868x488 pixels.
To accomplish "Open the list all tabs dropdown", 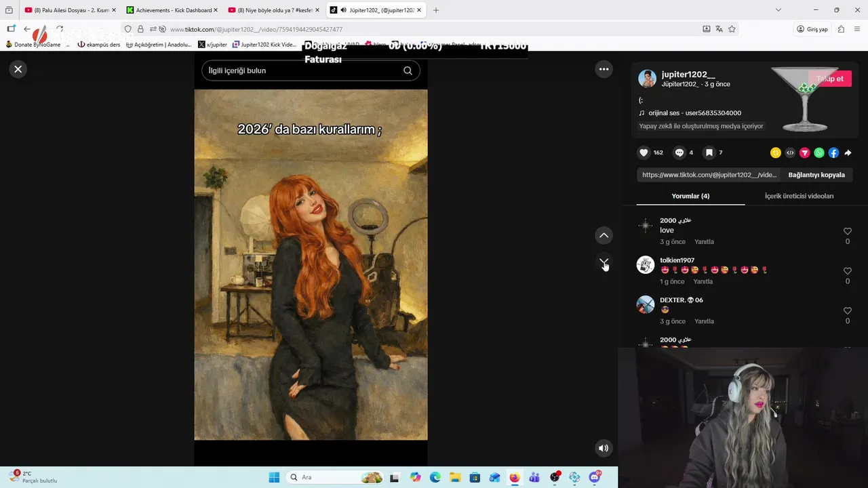I will coord(778,10).
